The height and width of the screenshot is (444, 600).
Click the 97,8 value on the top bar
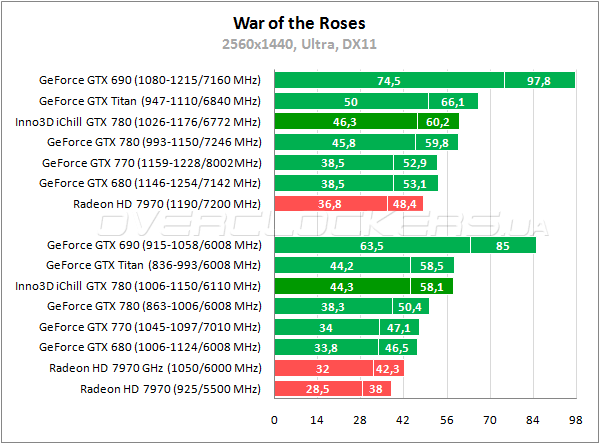tap(540, 80)
